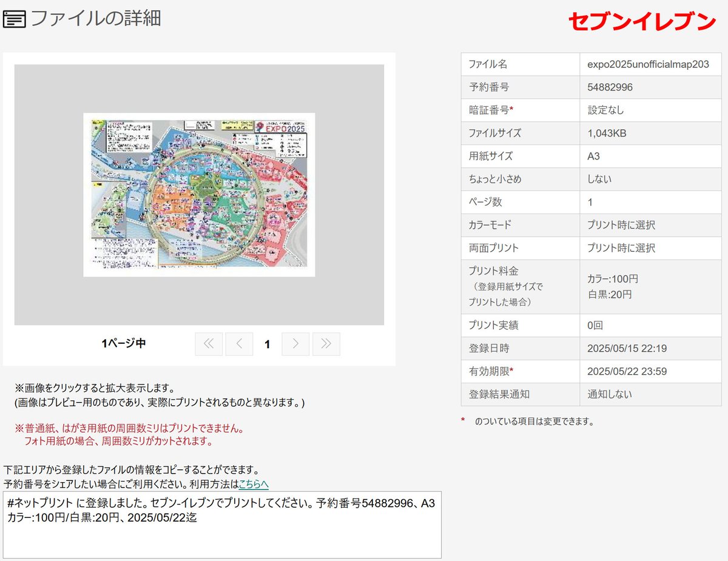Select file name value expo2025unofficialmap203
This screenshot has height=561, width=728.
click(648, 64)
